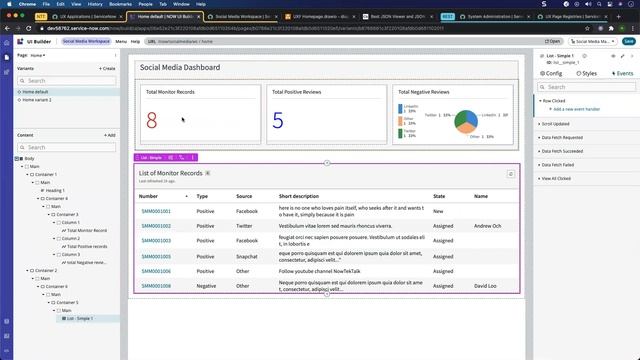Screen dimensions: 640x360
Task: Switch to the Config tab
Action: pyautogui.click(x=551, y=73)
